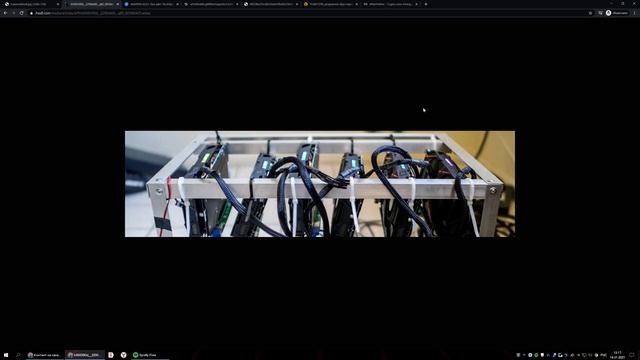This screenshot has width=640, height=360.
Task: Reload the page with refresh icon
Action: (x=22, y=13)
